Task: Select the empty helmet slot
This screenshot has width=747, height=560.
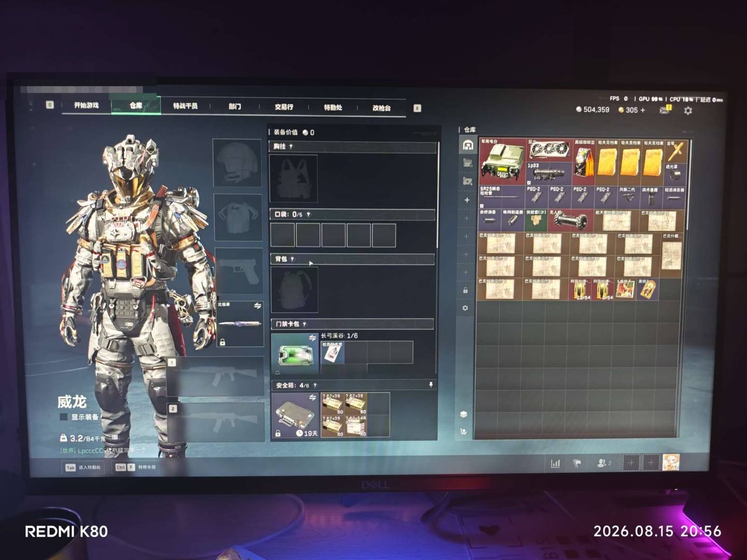Action: coord(237,162)
